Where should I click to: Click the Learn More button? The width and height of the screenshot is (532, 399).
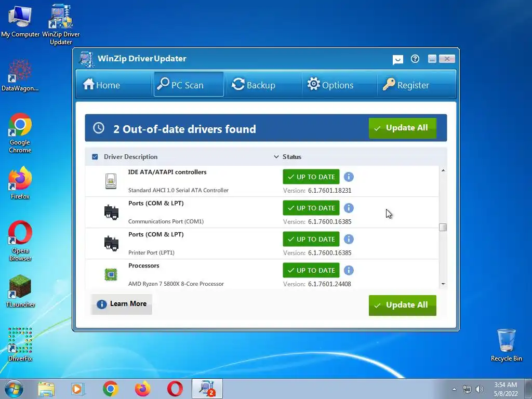tap(122, 303)
